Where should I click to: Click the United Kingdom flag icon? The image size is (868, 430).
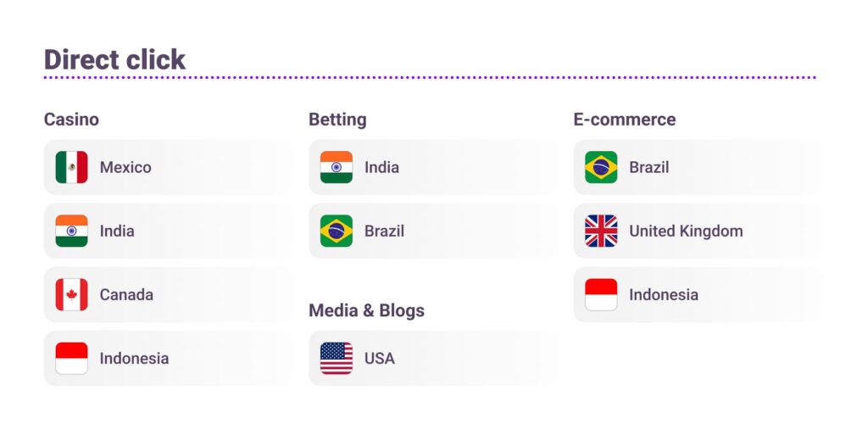click(x=601, y=231)
